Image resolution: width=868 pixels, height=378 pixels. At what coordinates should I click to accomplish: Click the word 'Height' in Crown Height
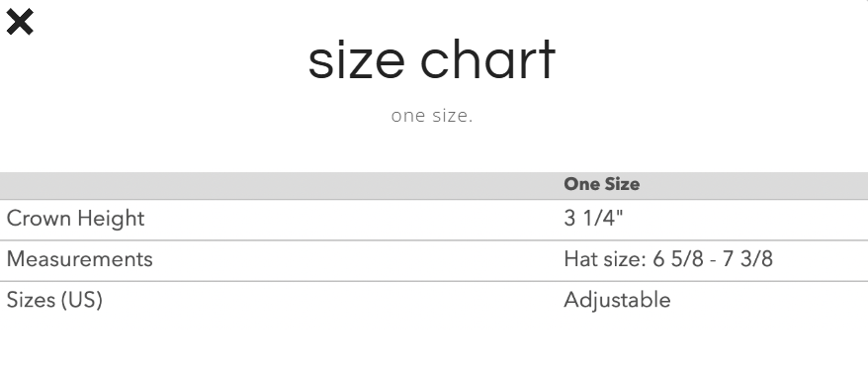pyautogui.click(x=111, y=219)
